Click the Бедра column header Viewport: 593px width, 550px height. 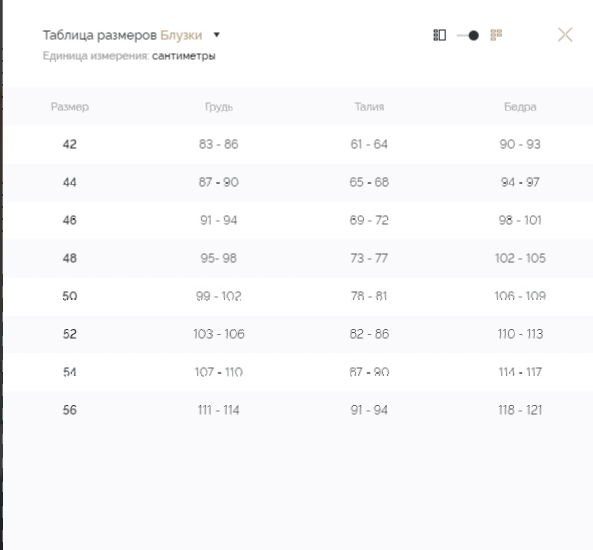click(x=520, y=107)
